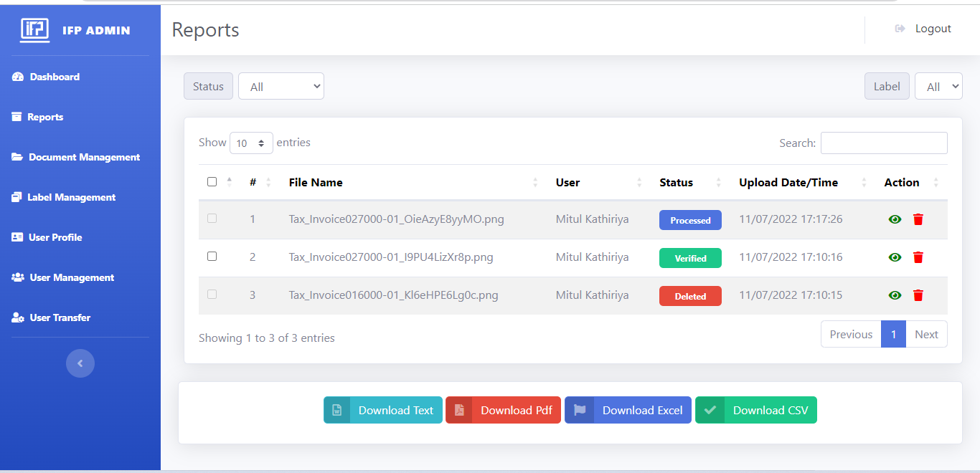Sort the table by File Name column
The height and width of the screenshot is (473, 980).
(x=535, y=183)
